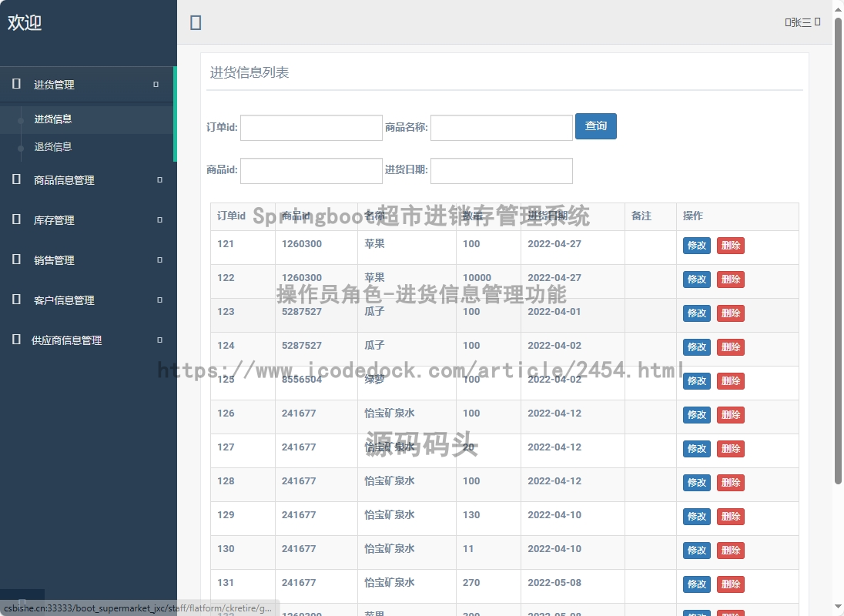Focus the 进货日期 input field
844x616 pixels.
point(501,170)
